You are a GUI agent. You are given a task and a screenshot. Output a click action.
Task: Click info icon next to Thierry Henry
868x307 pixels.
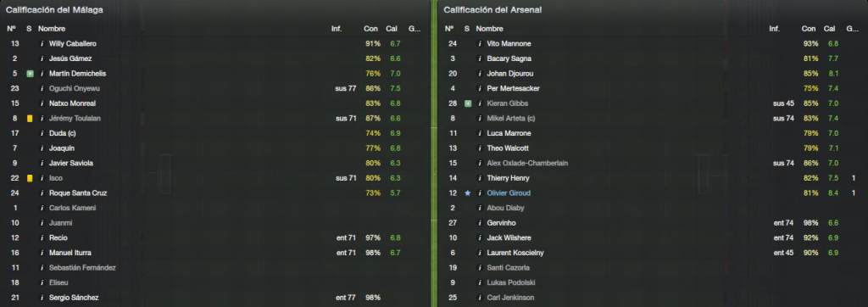click(480, 178)
